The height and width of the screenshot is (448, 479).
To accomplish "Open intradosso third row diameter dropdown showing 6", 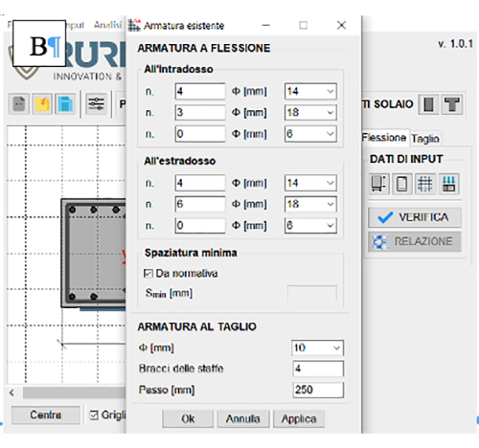I will click(x=310, y=134).
